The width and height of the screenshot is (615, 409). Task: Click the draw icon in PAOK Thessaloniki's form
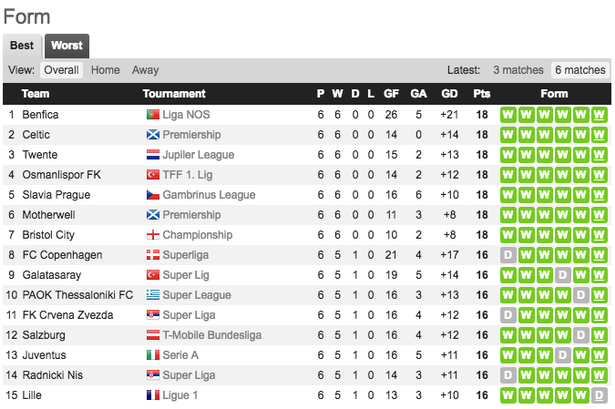coord(580,295)
